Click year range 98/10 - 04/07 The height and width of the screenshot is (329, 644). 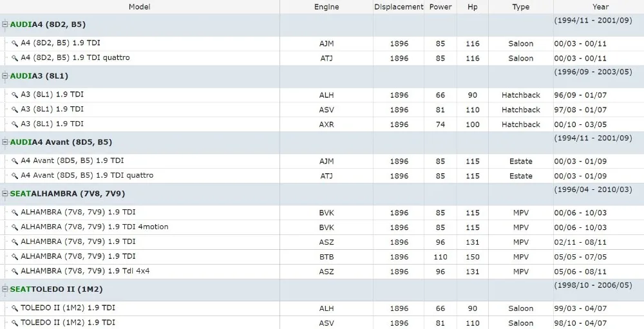click(x=580, y=323)
